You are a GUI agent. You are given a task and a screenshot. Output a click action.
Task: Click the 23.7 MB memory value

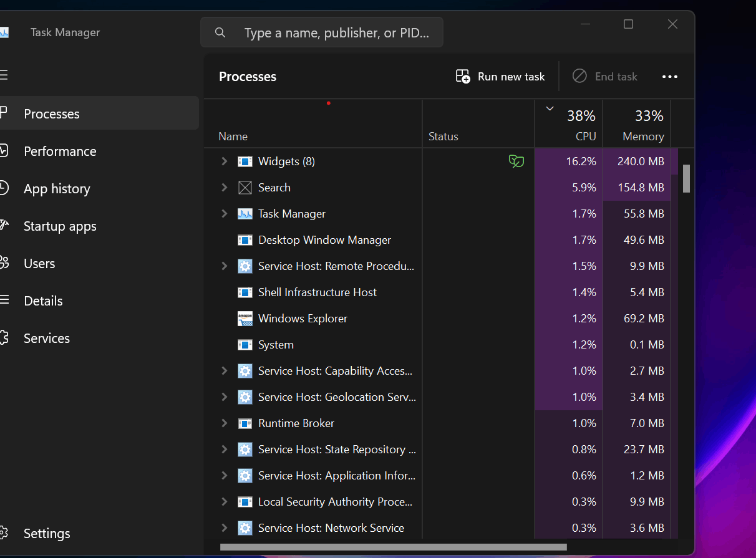(644, 450)
